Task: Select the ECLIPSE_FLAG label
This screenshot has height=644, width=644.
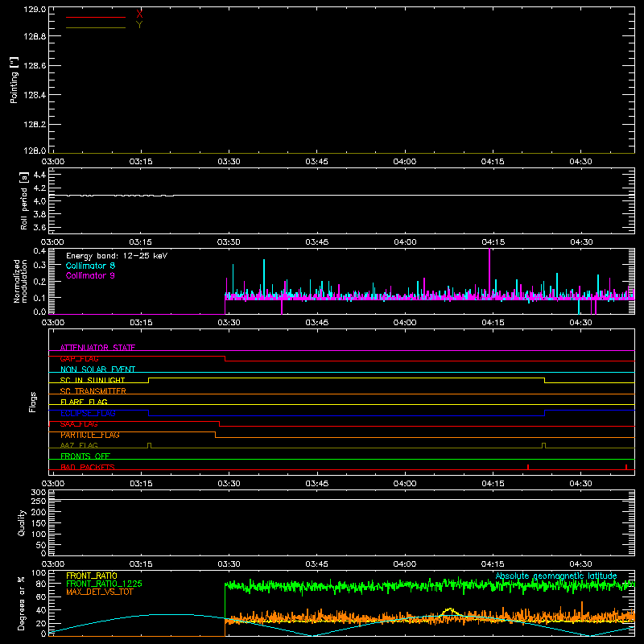Action: point(88,413)
